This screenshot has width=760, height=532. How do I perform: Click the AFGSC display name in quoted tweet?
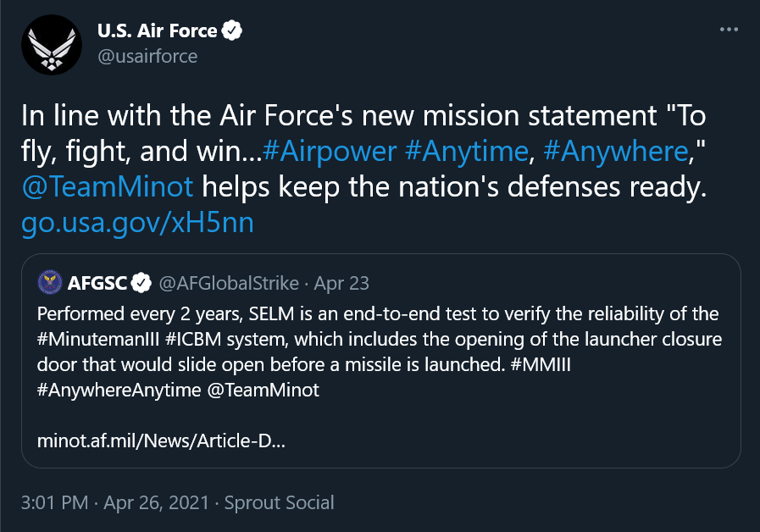point(97,283)
